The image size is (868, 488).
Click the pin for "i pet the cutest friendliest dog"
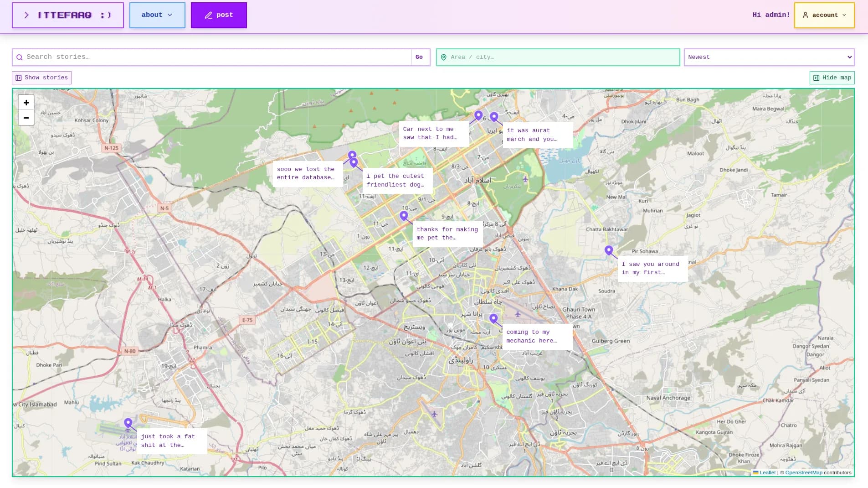[354, 163]
